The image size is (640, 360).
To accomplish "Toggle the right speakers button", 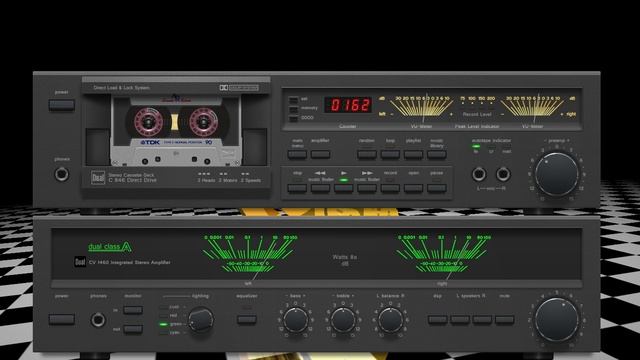I will tap(482, 320).
